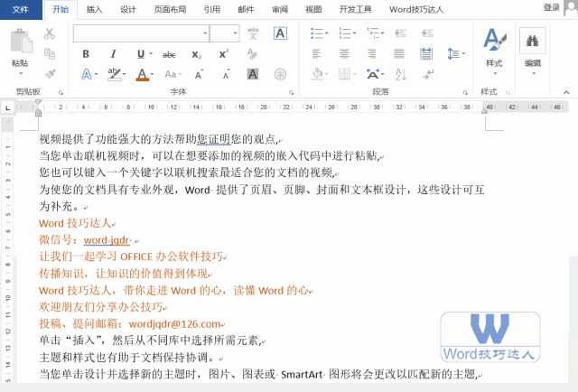
Task: Open Asian layout dropdown
Action: 382,74
